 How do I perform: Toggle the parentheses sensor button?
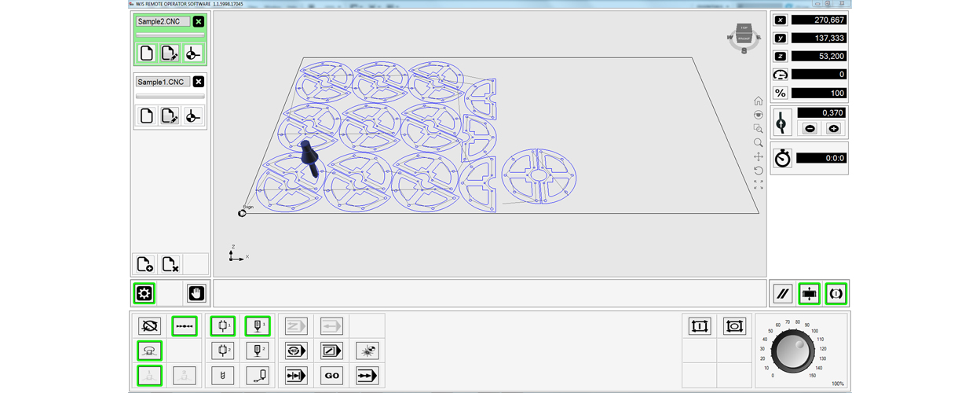point(836,294)
